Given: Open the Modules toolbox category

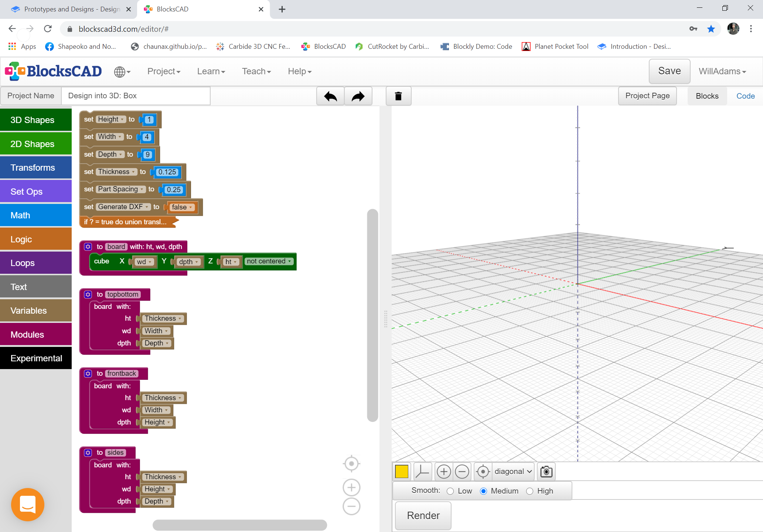Looking at the screenshot, I should tap(36, 334).
